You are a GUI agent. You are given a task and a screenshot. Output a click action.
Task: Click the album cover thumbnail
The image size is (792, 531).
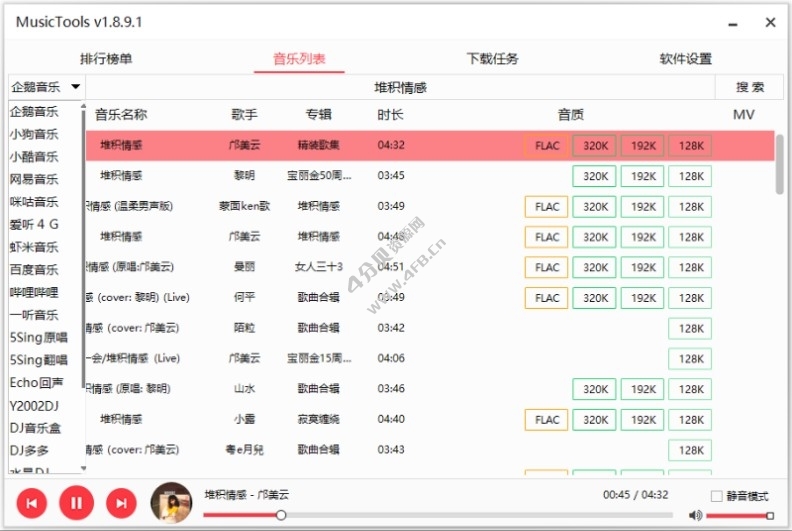[172, 502]
